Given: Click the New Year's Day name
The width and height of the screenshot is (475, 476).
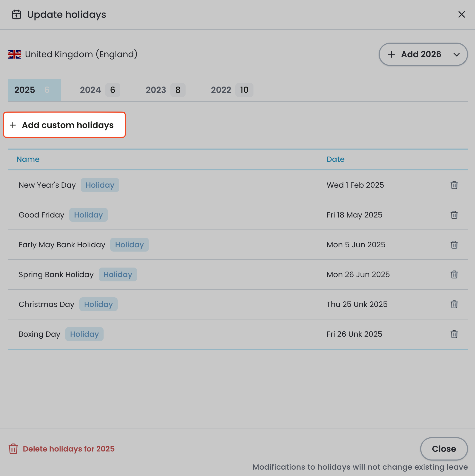Looking at the screenshot, I should (47, 185).
